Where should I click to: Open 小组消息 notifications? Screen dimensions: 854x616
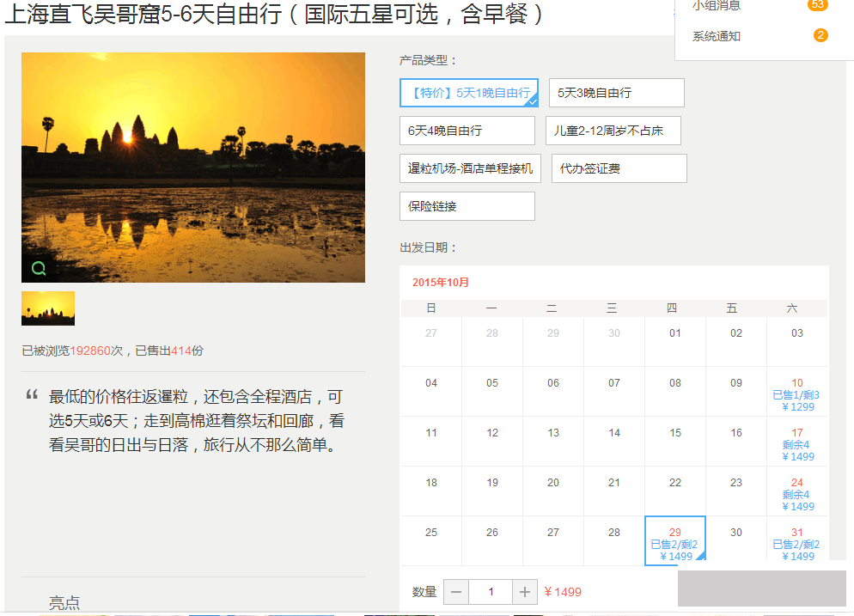pos(717,6)
